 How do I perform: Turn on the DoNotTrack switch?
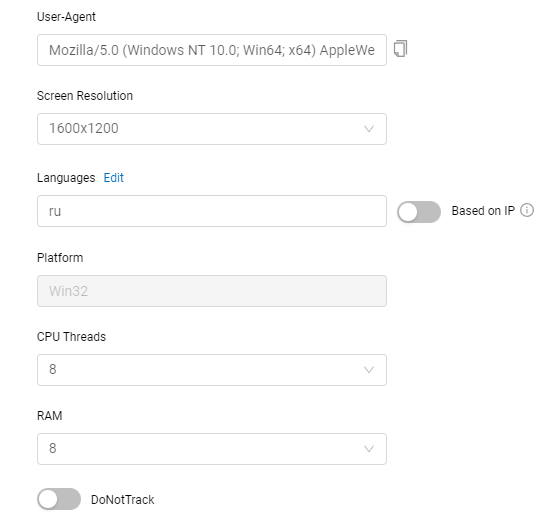pyautogui.click(x=59, y=499)
